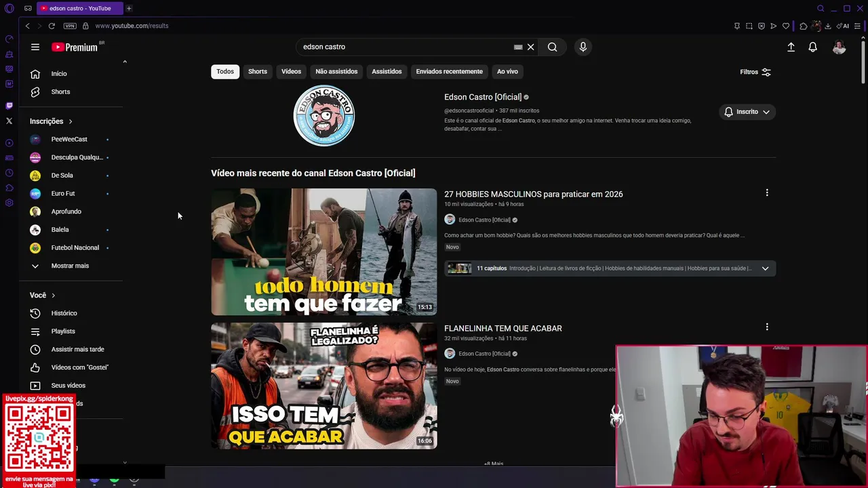868x488 pixels.
Task: Open Opera sidebar settings gear
Action: (x=9, y=203)
